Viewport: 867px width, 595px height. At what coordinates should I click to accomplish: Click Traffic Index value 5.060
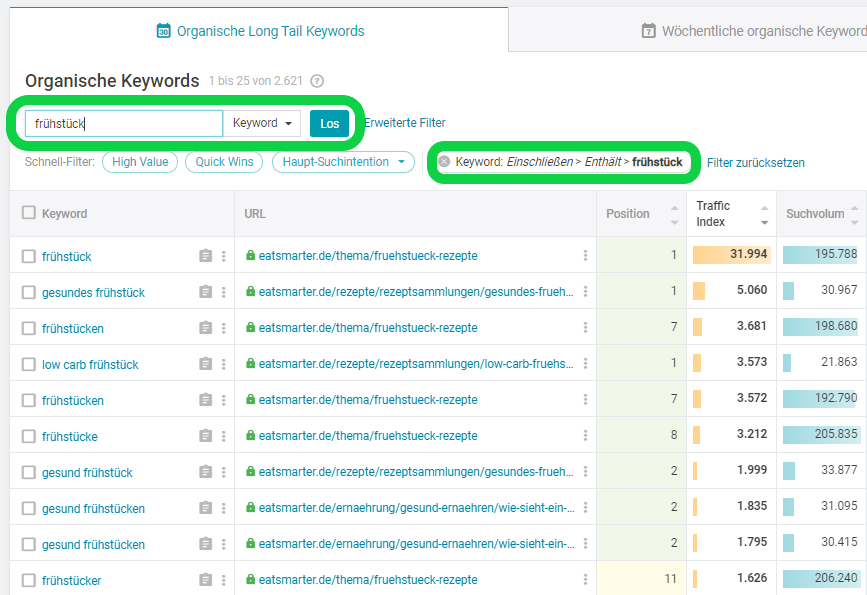[x=751, y=290]
